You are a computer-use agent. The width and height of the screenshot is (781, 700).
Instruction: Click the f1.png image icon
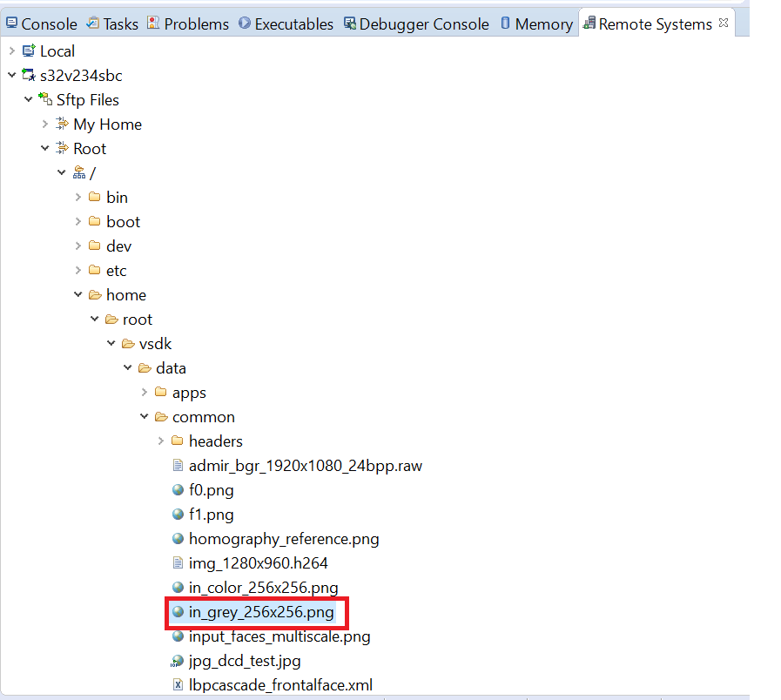(x=178, y=515)
